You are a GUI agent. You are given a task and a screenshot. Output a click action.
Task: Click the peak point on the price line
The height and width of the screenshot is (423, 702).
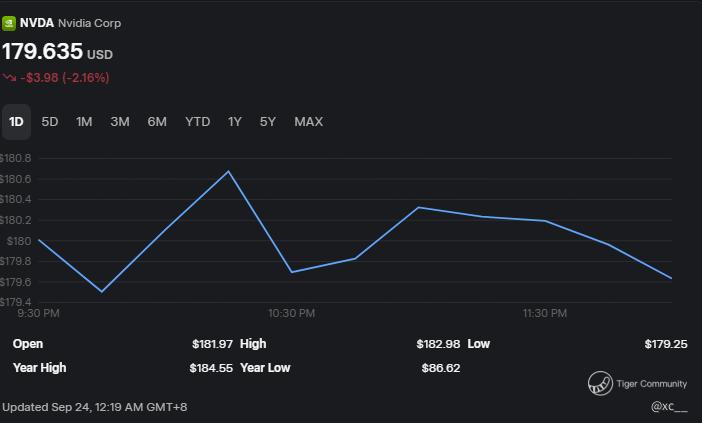click(229, 171)
